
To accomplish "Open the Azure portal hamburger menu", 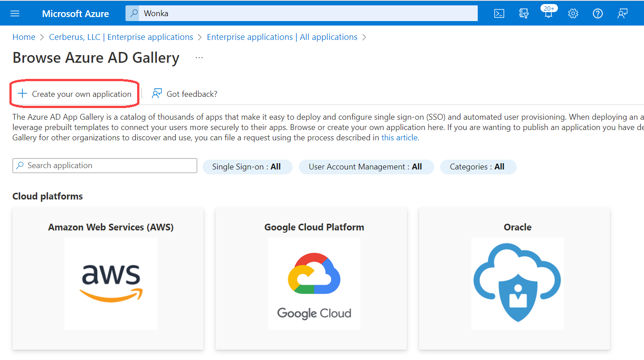I will (15, 13).
